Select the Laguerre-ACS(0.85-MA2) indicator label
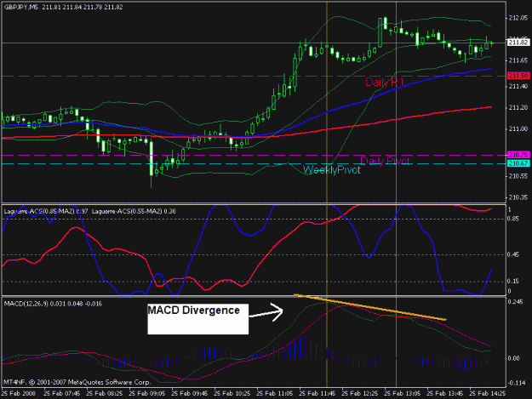The width and height of the screenshot is (532, 399). 47,212
